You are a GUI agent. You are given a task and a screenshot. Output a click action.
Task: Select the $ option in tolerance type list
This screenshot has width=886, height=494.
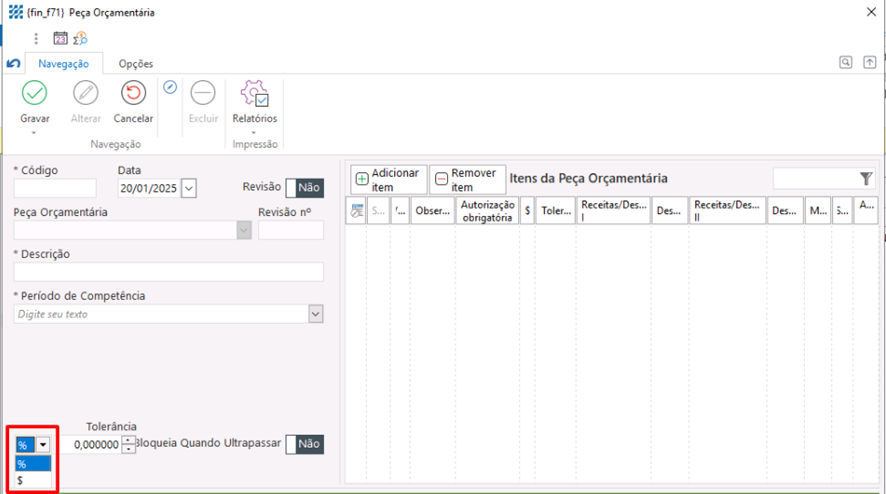22,481
